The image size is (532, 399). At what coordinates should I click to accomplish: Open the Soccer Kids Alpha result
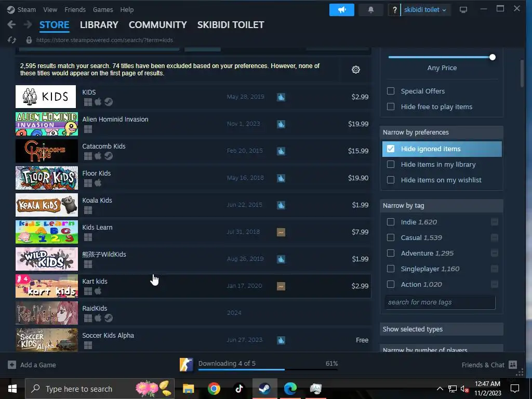pyautogui.click(x=193, y=340)
